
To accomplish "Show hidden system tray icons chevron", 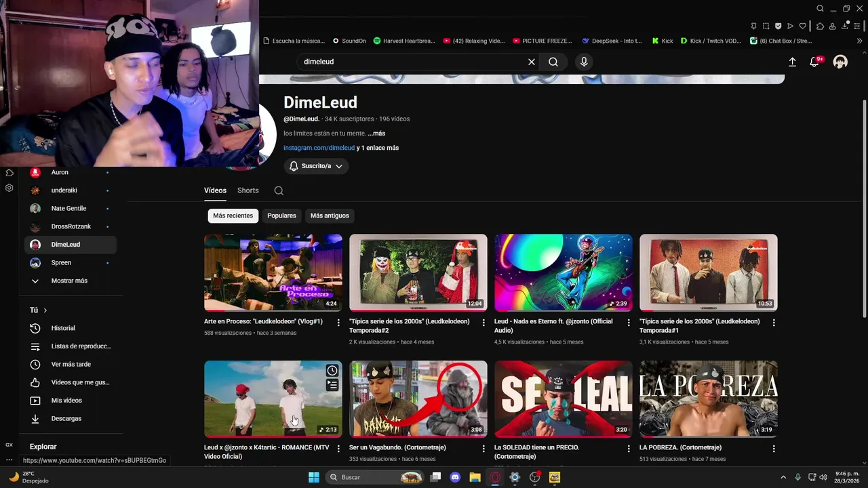I will 783,477.
